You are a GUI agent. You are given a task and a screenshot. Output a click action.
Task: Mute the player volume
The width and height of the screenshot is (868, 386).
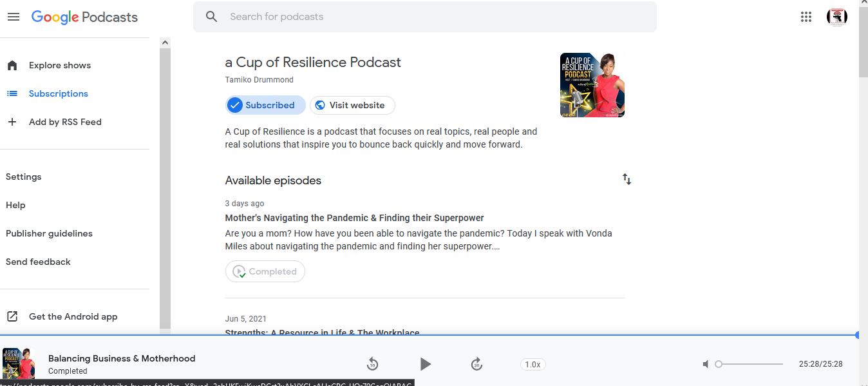click(x=705, y=364)
